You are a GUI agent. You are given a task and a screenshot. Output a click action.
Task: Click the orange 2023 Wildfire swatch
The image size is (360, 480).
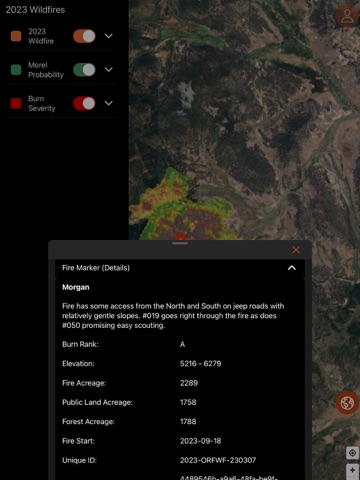(16, 36)
